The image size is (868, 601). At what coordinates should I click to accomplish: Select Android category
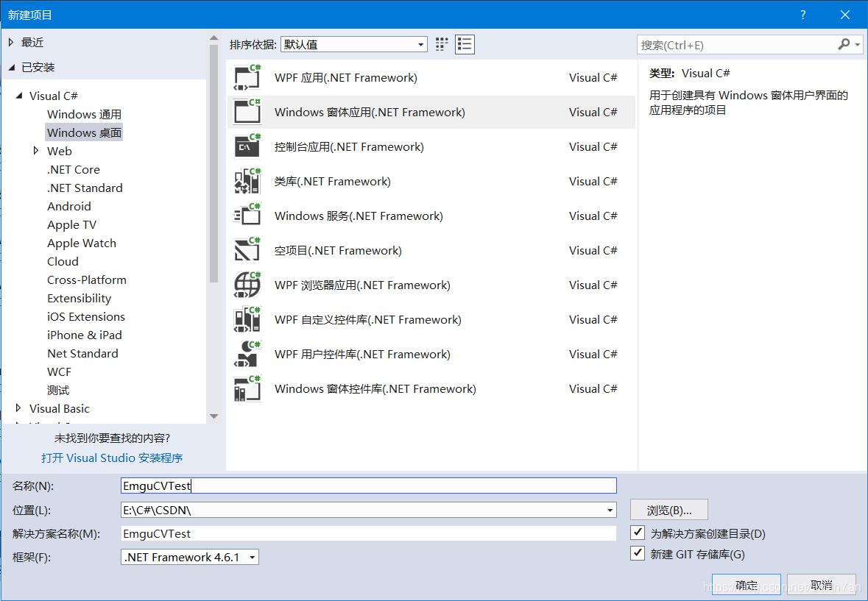[69, 206]
